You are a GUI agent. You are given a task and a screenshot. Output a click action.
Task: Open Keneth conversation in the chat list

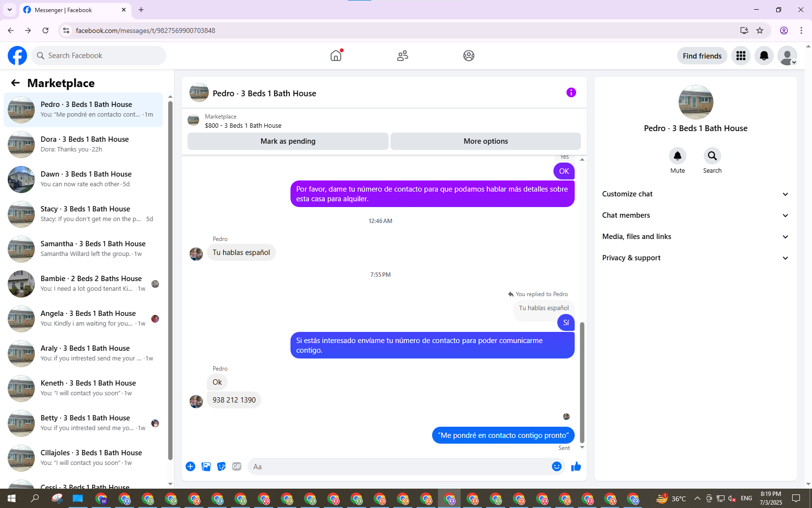(83, 388)
